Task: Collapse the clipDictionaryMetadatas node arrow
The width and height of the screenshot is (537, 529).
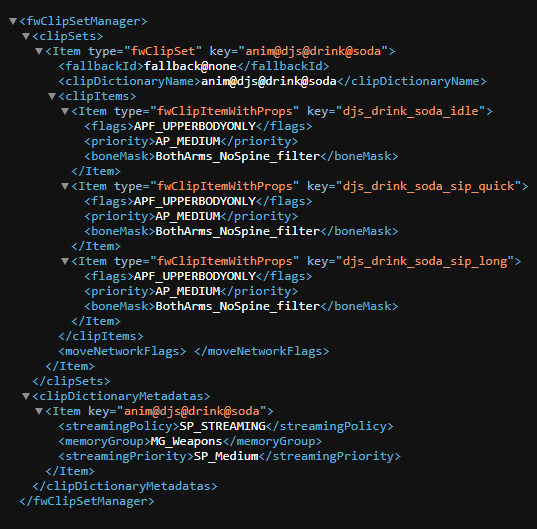Action: [x=26, y=396]
